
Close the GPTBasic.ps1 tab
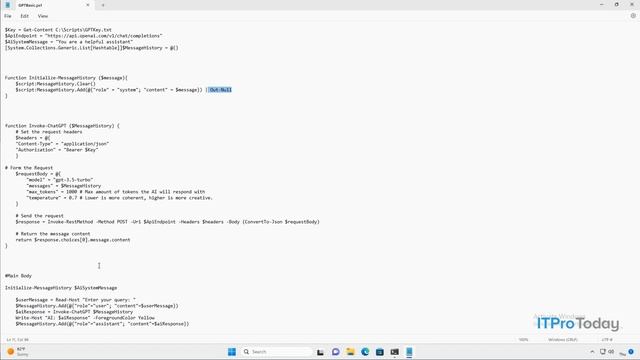(x=88, y=5)
